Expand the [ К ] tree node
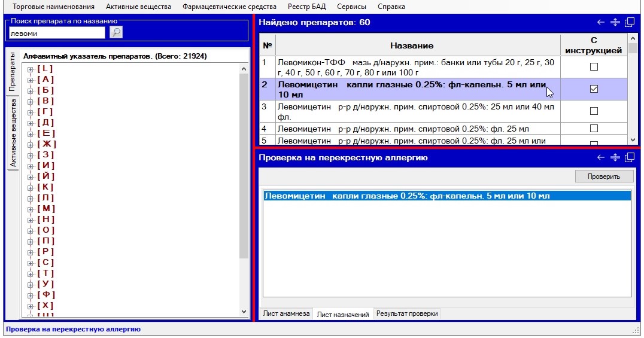 pos(30,188)
